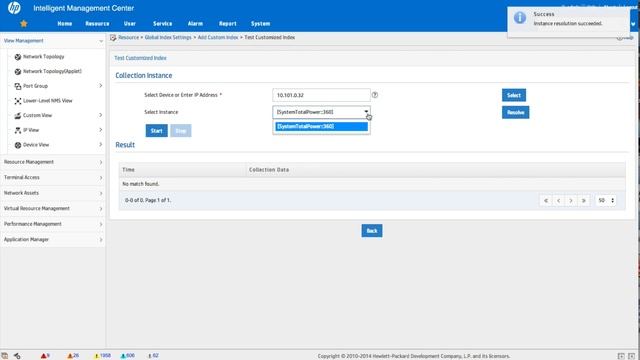The height and width of the screenshot is (360, 640).
Task: Click the IP address input field
Action: (321, 95)
